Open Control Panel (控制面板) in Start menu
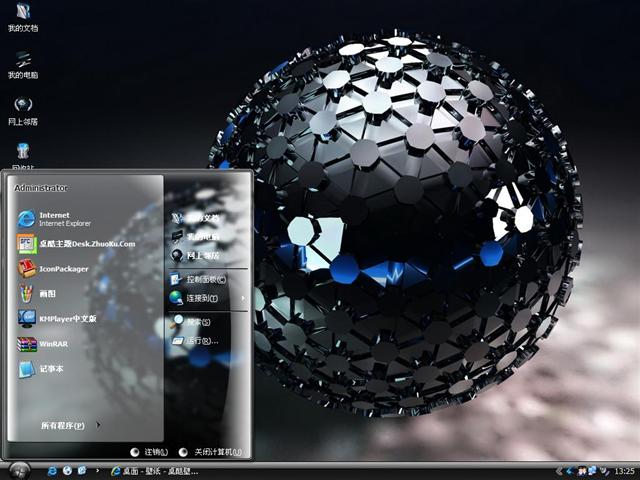Image resolution: width=640 pixels, height=480 pixels. [x=198, y=279]
